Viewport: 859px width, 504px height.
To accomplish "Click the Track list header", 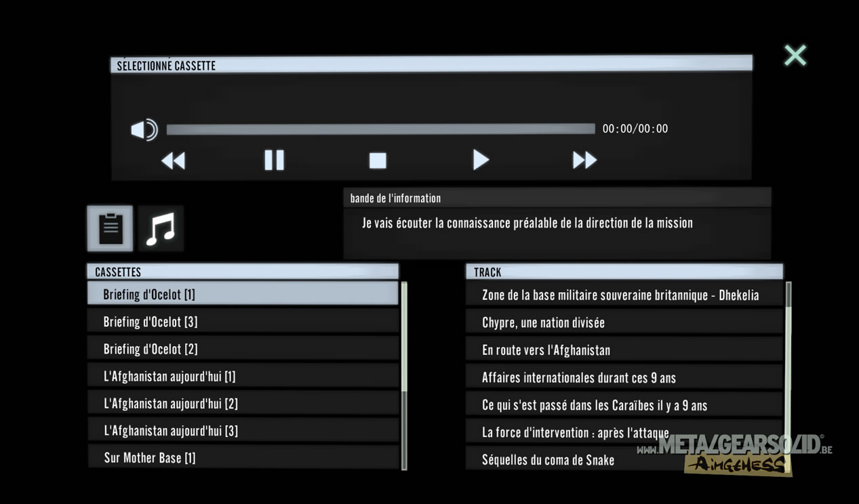I will pyautogui.click(x=624, y=272).
